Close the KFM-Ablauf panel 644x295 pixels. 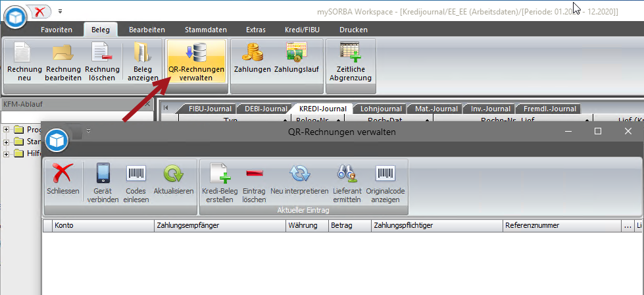[x=147, y=104]
